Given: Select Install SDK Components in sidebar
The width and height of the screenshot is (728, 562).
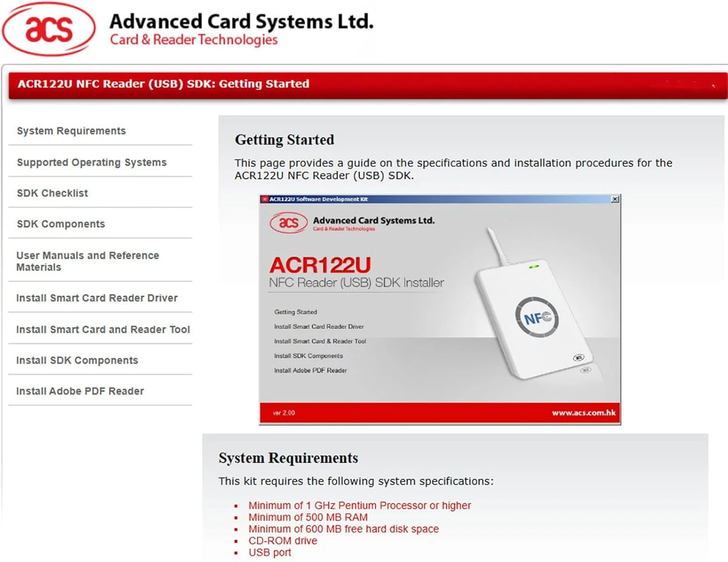Looking at the screenshot, I should pyautogui.click(x=77, y=360).
